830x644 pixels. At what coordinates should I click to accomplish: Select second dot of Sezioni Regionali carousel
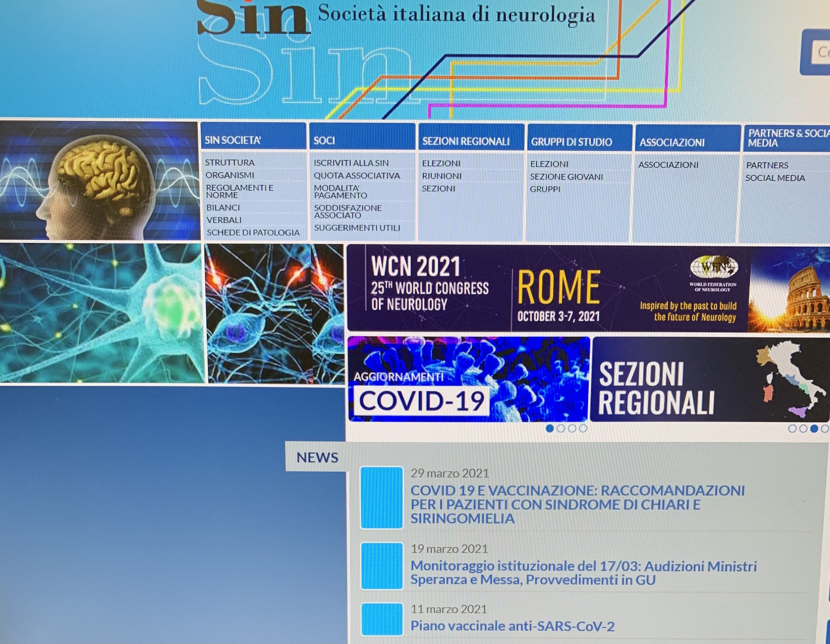click(803, 429)
